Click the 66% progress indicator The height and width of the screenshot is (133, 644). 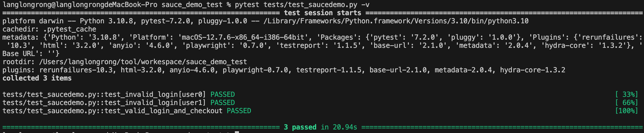point(627,103)
